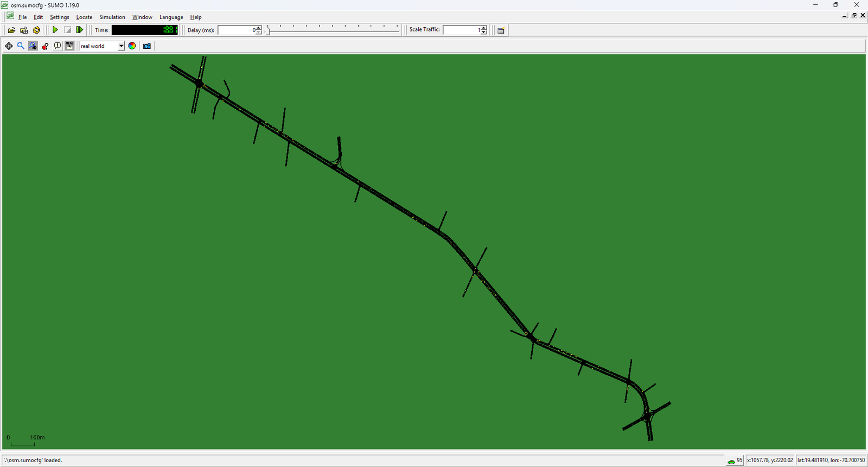Increase Scale Traffic with the up arrow

tap(484, 28)
